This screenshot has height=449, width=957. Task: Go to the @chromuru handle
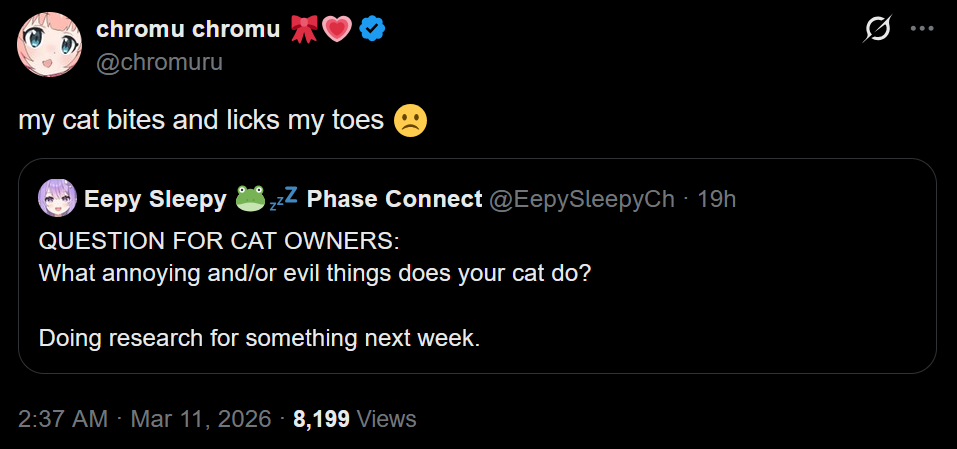[x=159, y=62]
